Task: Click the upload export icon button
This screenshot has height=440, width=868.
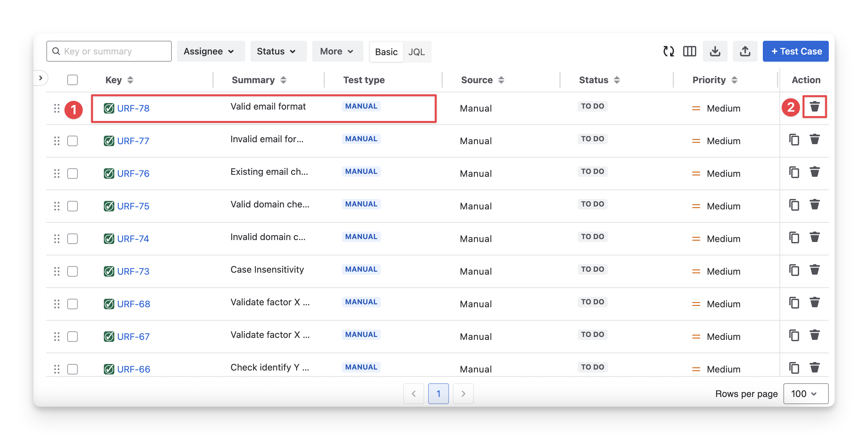Action: click(x=745, y=52)
